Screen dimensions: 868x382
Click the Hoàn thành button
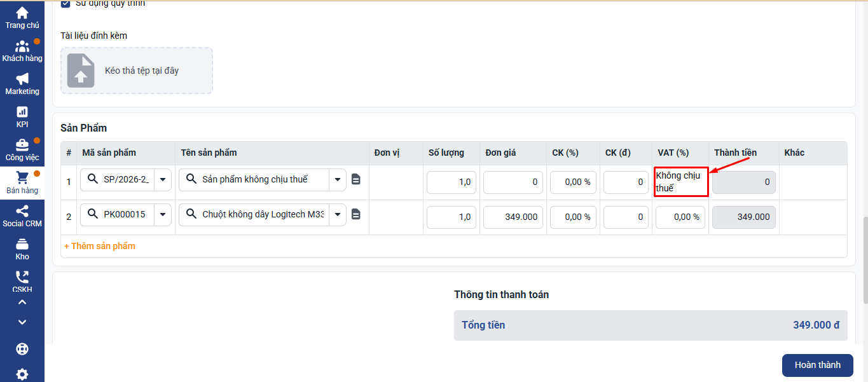817,365
